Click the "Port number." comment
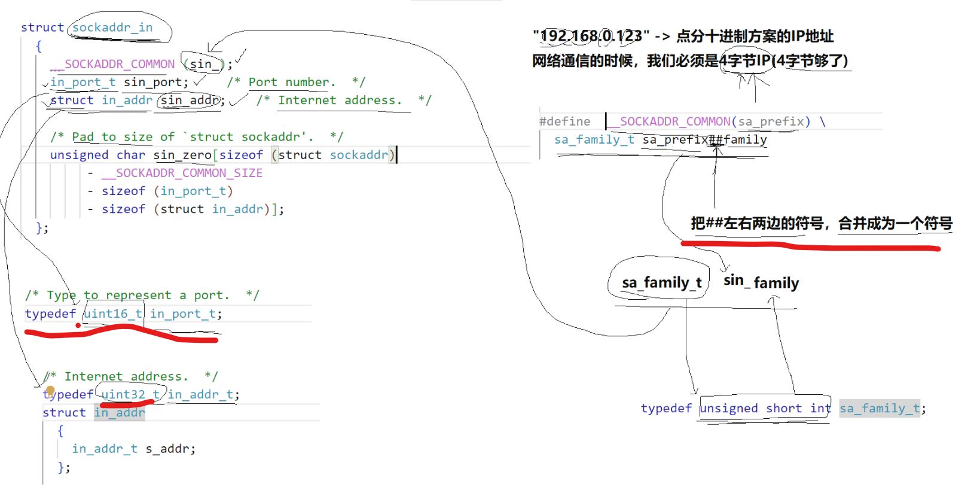This screenshot has width=980, height=490. tap(296, 83)
